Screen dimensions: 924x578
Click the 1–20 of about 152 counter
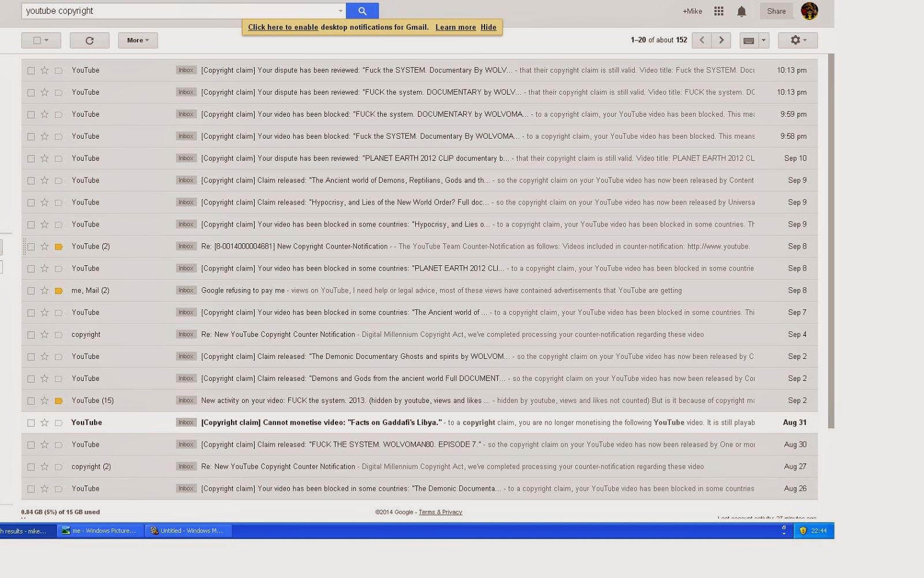[659, 40]
